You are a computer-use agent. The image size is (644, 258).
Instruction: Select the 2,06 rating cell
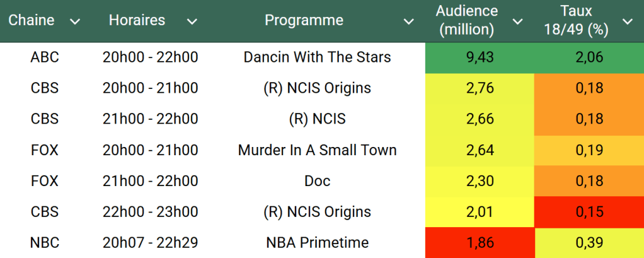[589, 57]
